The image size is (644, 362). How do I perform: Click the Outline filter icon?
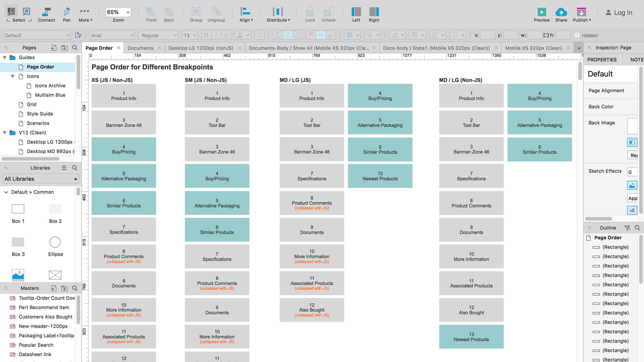[x=627, y=228]
